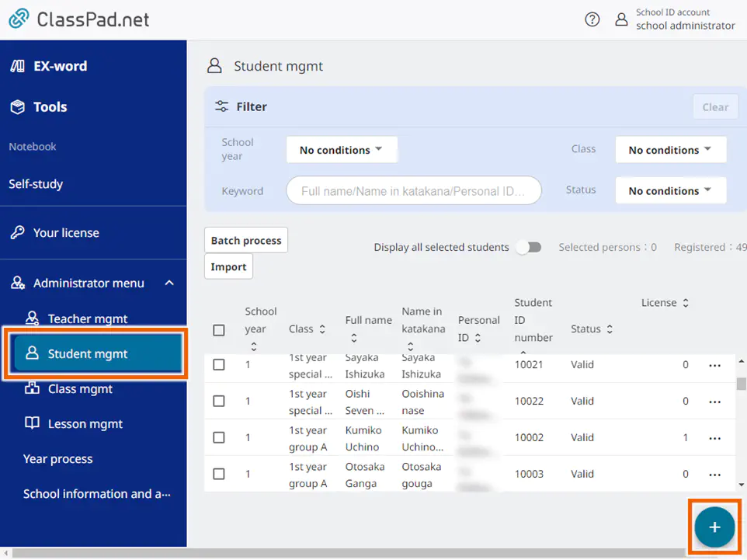Click the round plus add-student button
747x560 pixels.
(714, 527)
